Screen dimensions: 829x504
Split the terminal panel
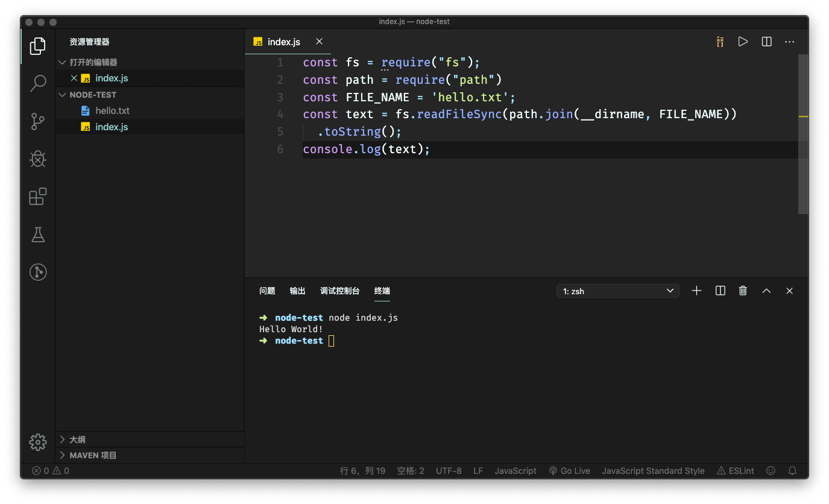[720, 291]
